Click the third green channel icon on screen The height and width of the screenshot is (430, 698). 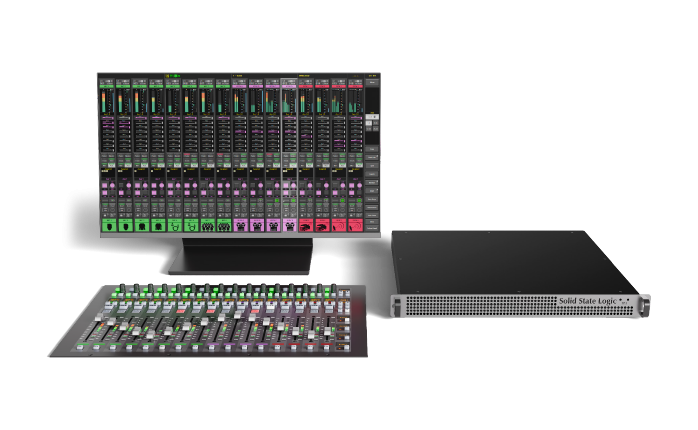pyautogui.click(x=143, y=226)
